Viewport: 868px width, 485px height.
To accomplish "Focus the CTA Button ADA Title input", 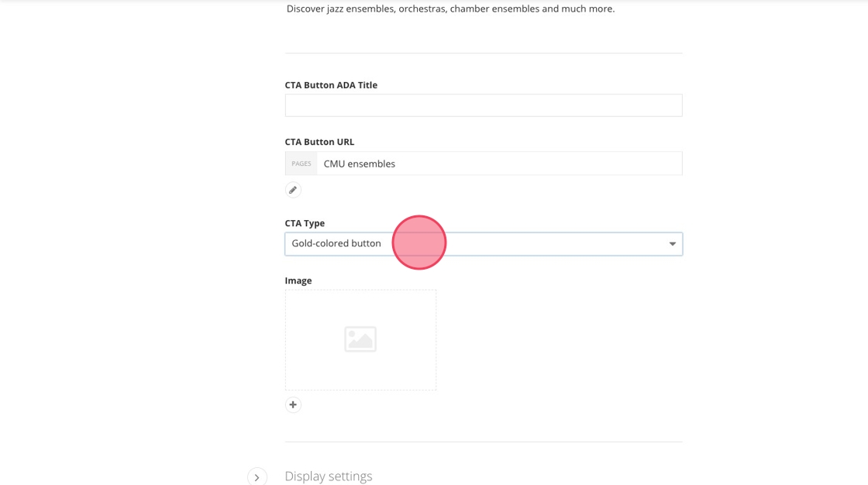I will click(484, 105).
